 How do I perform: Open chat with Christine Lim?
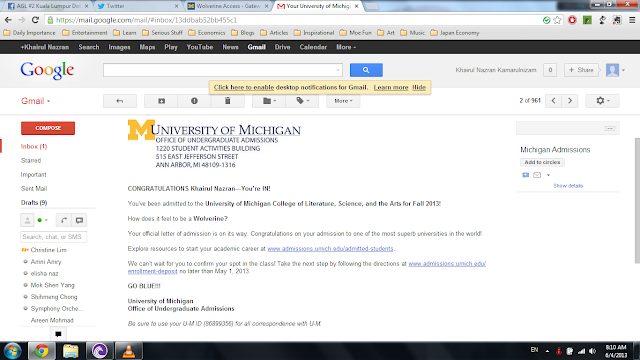[x=48, y=250]
